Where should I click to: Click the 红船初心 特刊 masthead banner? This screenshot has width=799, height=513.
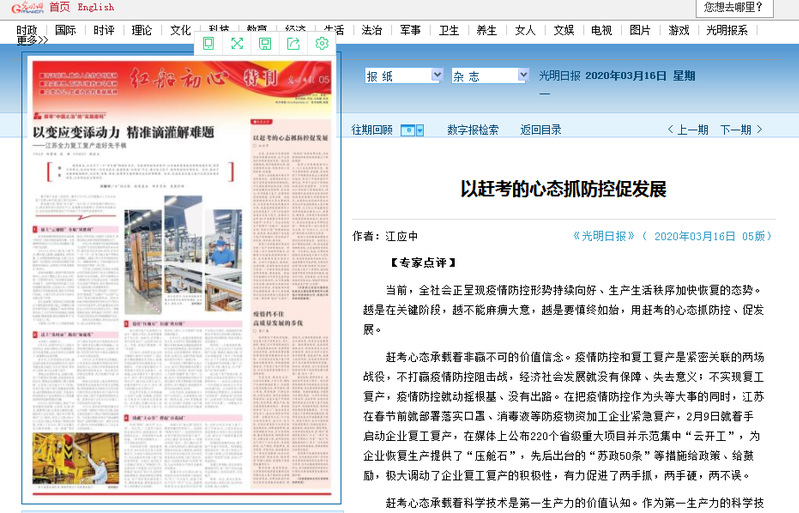pos(182,85)
